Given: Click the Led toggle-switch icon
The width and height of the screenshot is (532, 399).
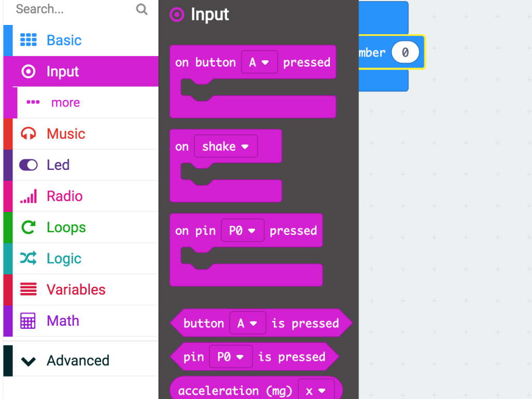Looking at the screenshot, I should [x=29, y=165].
